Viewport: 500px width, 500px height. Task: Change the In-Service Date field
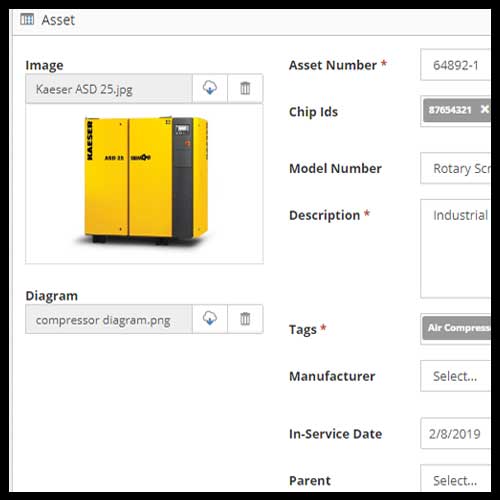pos(455,434)
